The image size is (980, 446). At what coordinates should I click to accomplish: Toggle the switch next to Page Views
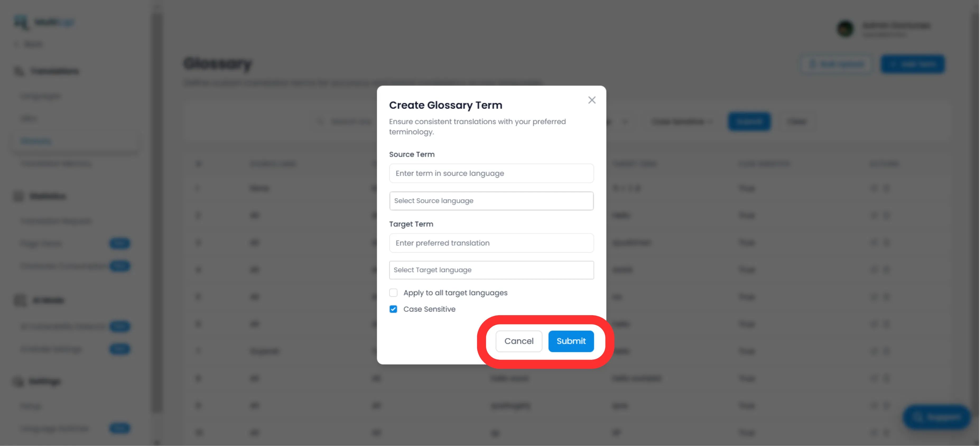(119, 243)
